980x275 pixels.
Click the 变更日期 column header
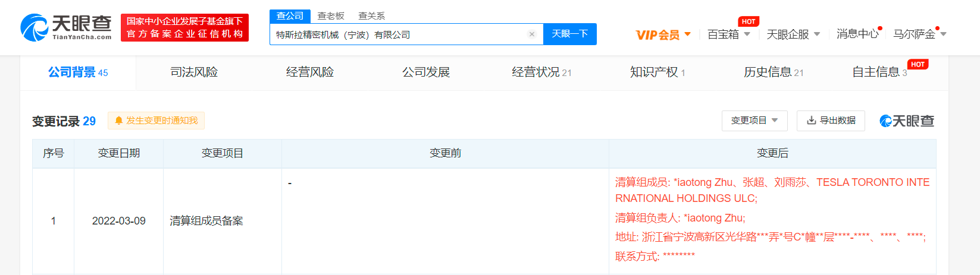(119, 153)
